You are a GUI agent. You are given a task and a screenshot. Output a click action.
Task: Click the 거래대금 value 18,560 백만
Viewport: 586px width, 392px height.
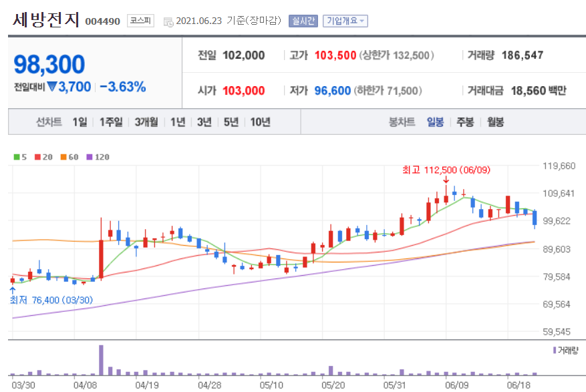539,91
